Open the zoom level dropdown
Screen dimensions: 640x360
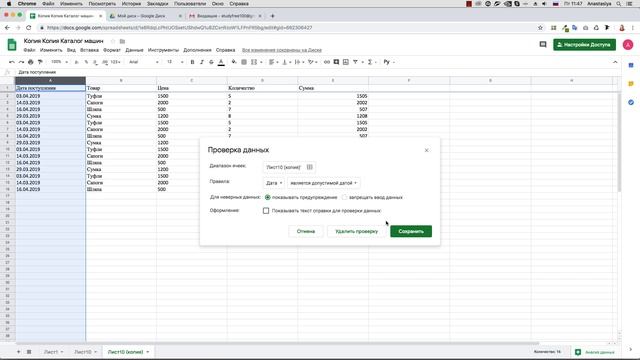tap(59, 62)
